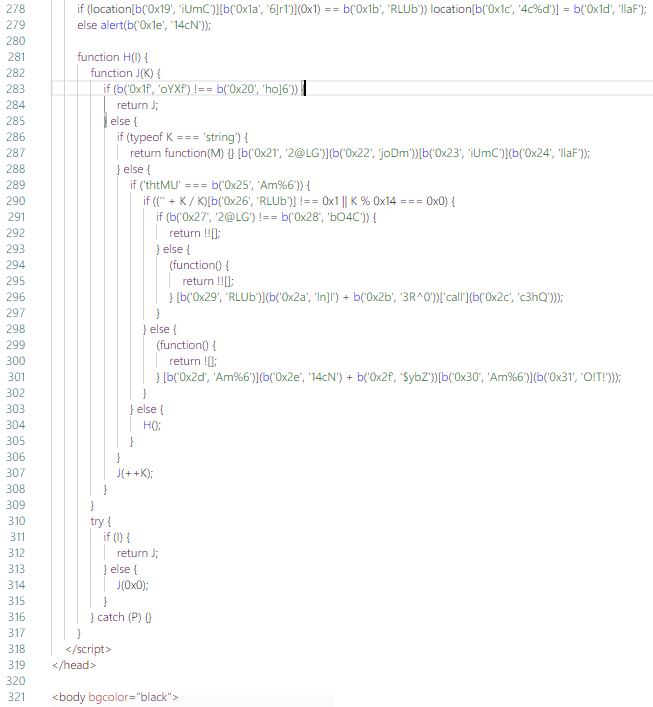Place cursor on 'function J(K) {' text
Viewport: 653px width, 707px height.
pyautogui.click(x=125, y=73)
